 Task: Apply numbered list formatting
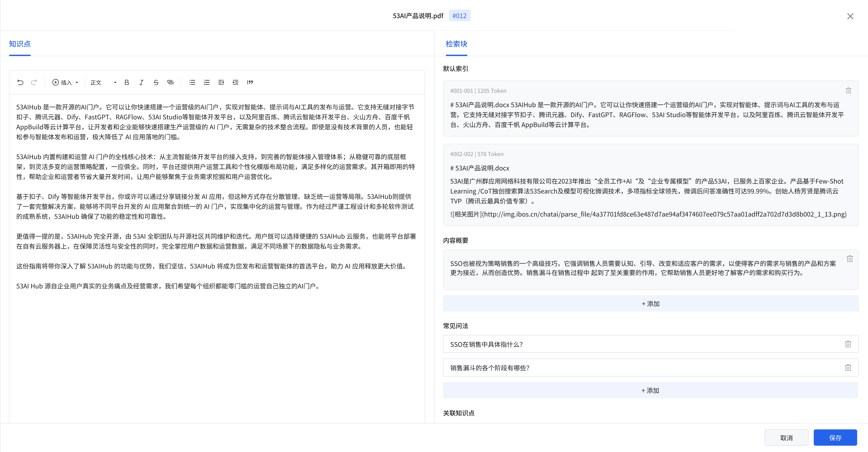click(x=207, y=82)
